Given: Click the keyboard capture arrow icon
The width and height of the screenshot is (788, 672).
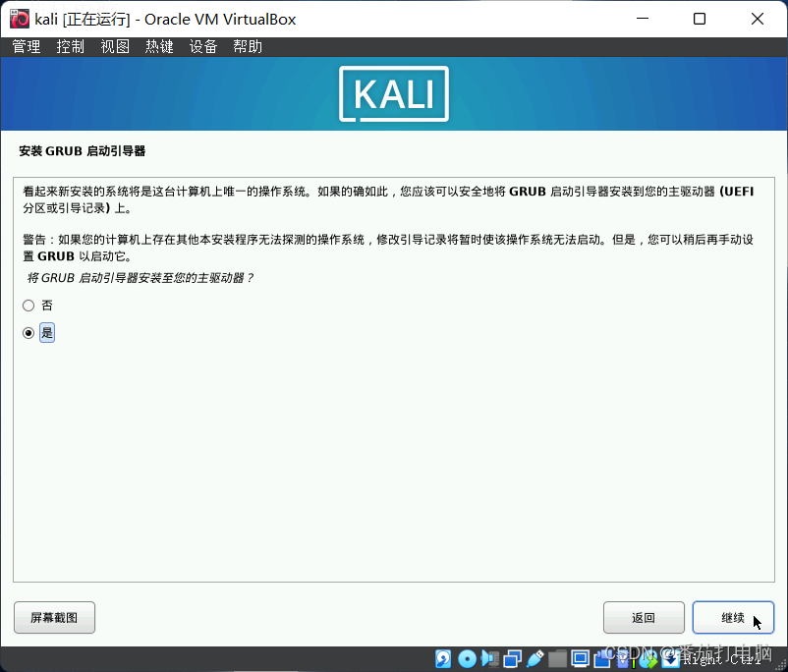Looking at the screenshot, I should coord(670,658).
